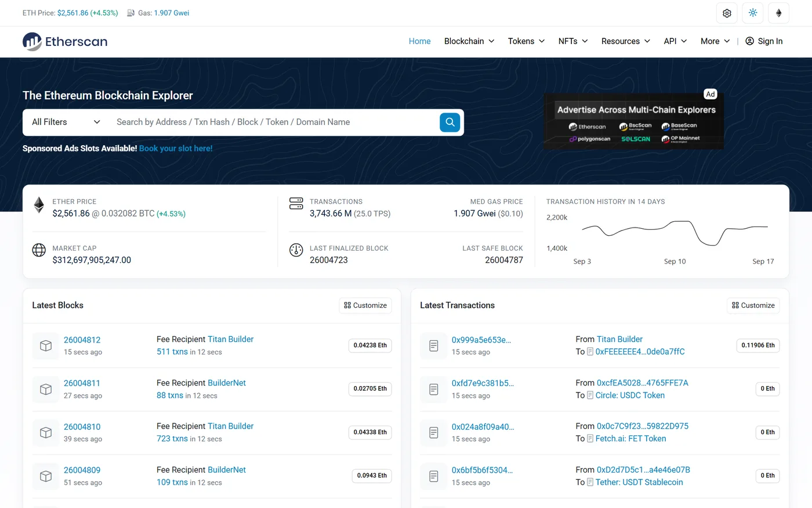The width and height of the screenshot is (812, 508).
Task: Open block 26004809
Action: coord(82,470)
